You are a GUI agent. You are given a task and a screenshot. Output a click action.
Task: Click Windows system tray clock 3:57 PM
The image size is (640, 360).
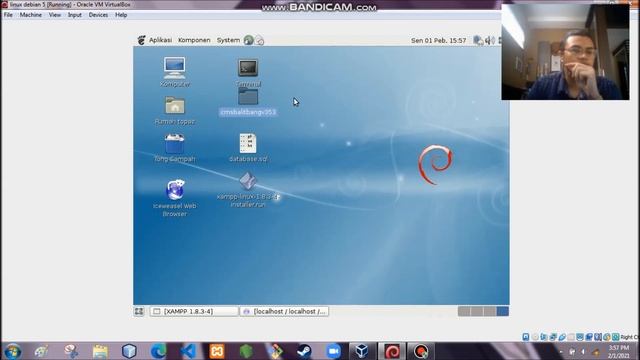click(619, 351)
